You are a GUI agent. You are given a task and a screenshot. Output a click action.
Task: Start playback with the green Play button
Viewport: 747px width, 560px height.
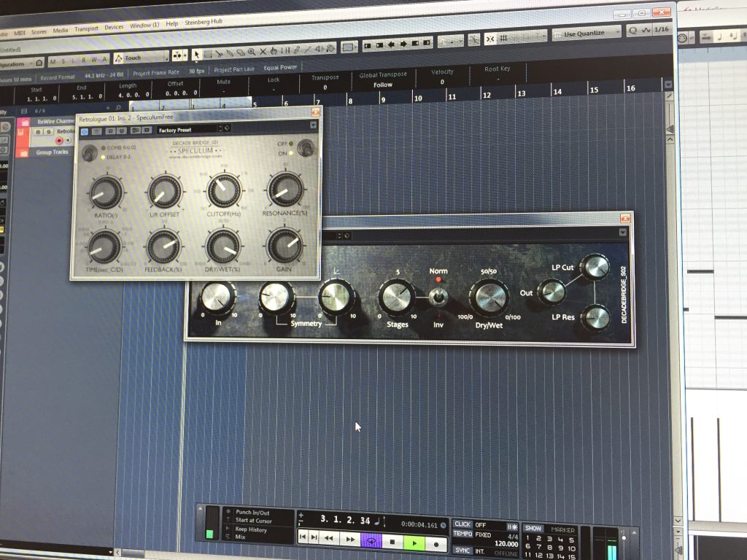414,542
